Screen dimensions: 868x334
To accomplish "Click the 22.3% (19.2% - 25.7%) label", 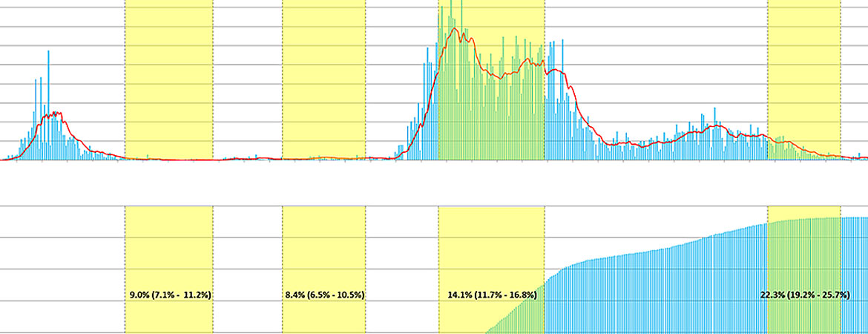I will pos(804,295).
